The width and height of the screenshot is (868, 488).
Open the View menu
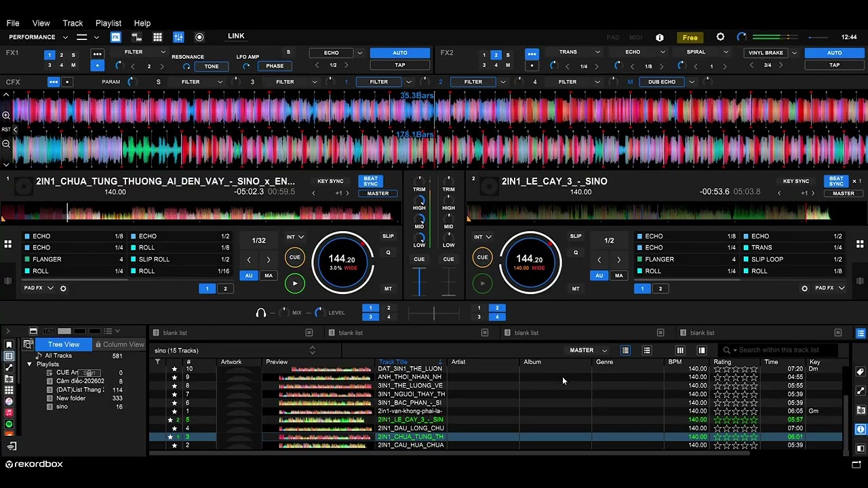(x=41, y=23)
